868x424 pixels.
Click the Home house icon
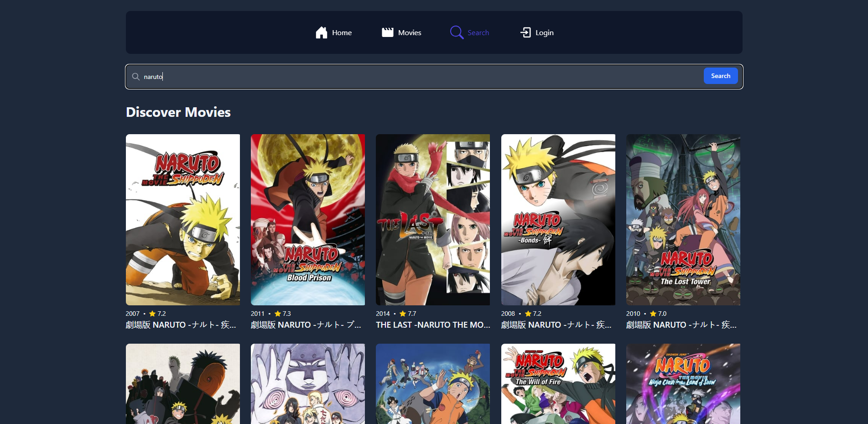322,32
